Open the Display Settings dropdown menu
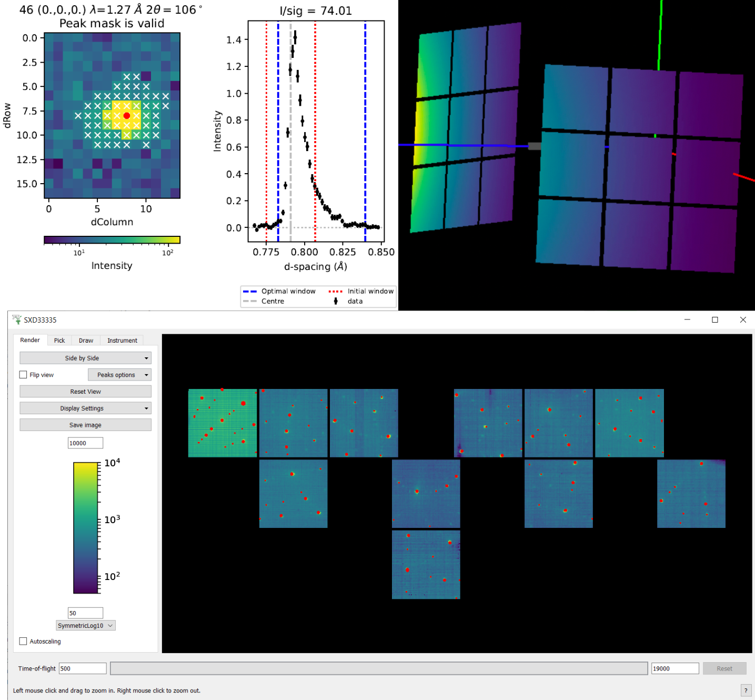Image resolution: width=755 pixels, height=700 pixels. tap(85, 408)
